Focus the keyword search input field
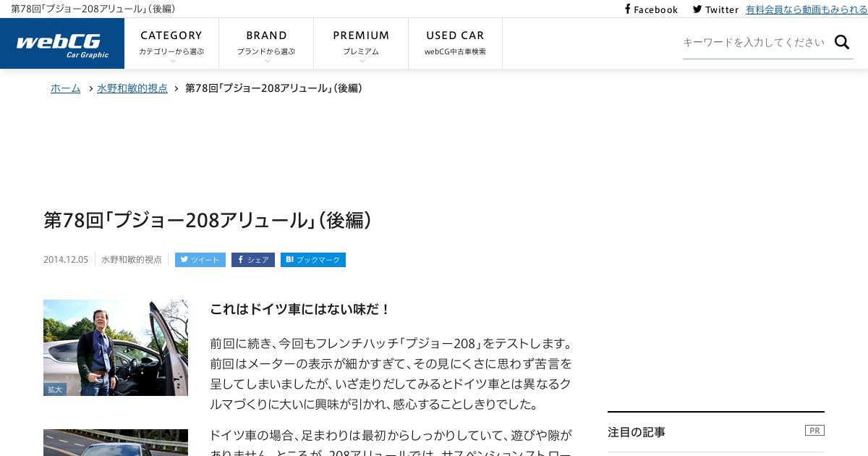The width and height of the screenshot is (868, 456). [755, 42]
